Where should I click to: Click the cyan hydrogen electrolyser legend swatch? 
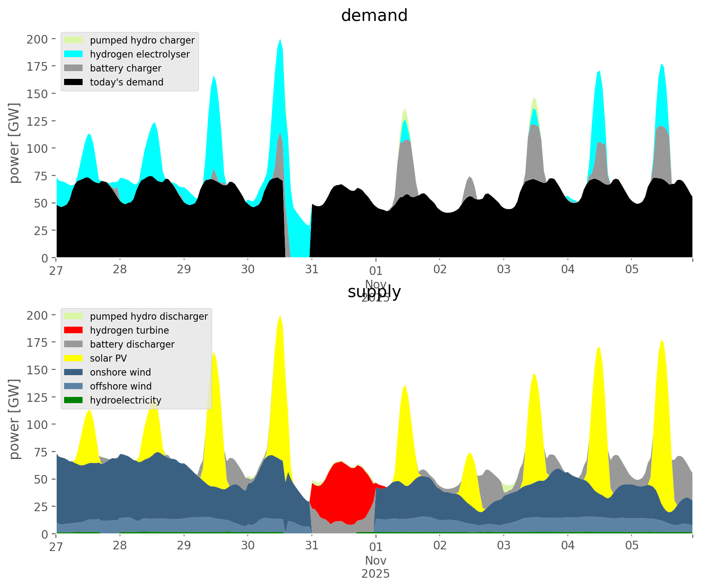[x=74, y=54]
